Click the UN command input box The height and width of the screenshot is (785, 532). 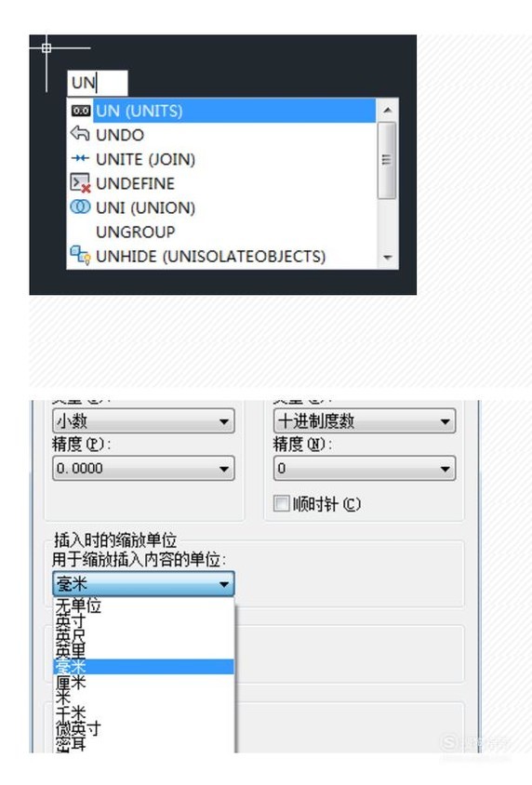pos(98,83)
